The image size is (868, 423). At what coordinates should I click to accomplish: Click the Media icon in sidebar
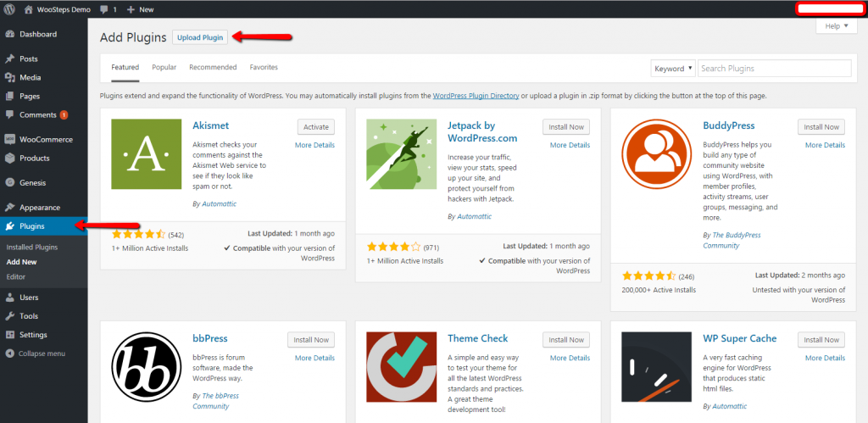point(9,77)
